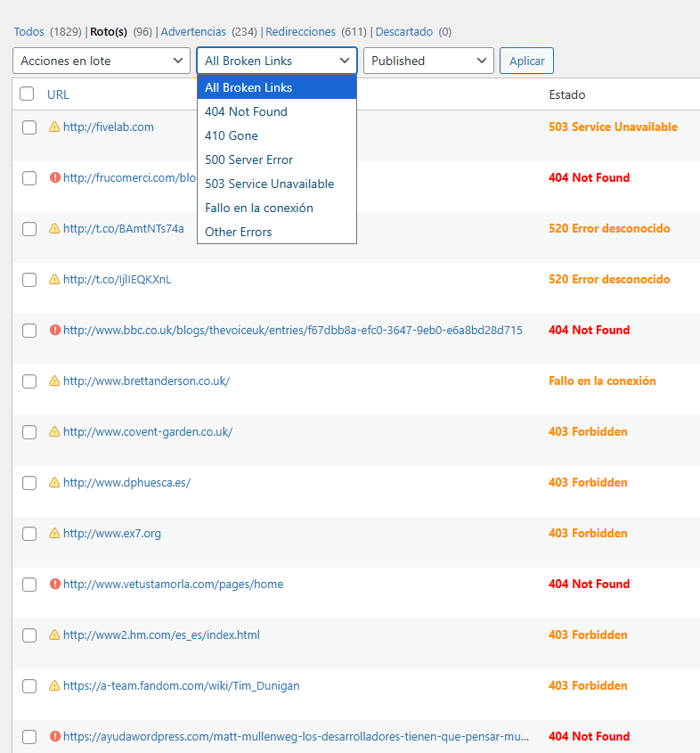
Task: Open the www.ex7.org link
Action: click(x=112, y=533)
